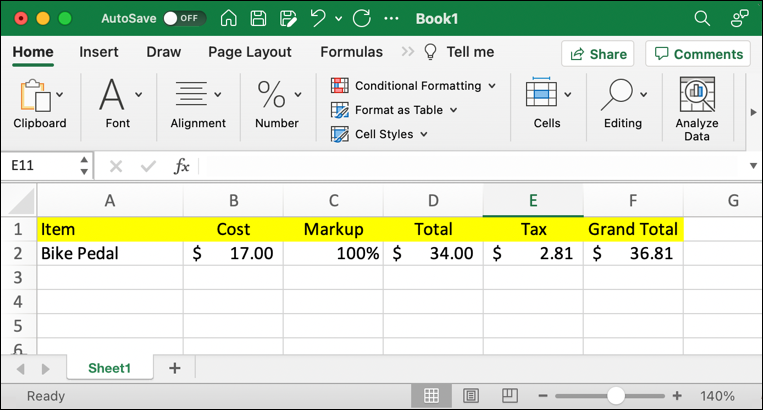Show more ribbon tabs chevron
This screenshot has height=410, width=763.
coord(408,52)
